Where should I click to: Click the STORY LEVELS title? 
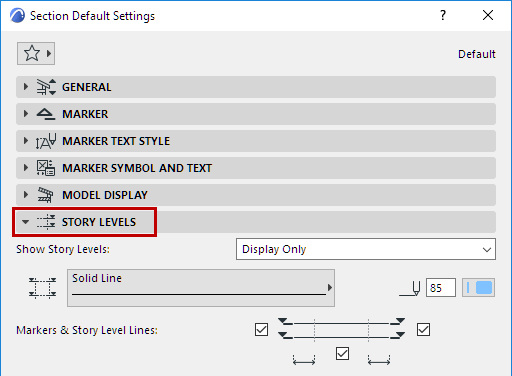pyautogui.click(x=99, y=222)
